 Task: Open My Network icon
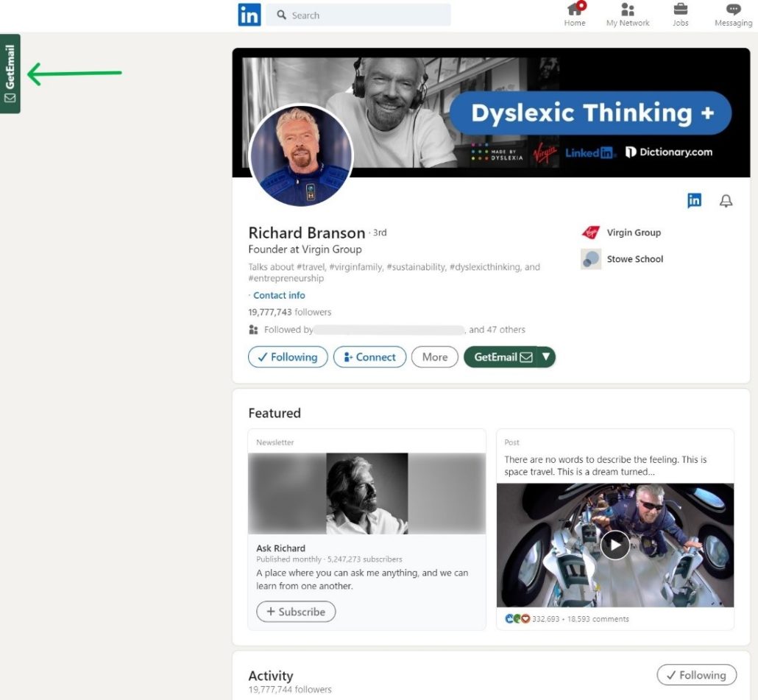tap(628, 10)
